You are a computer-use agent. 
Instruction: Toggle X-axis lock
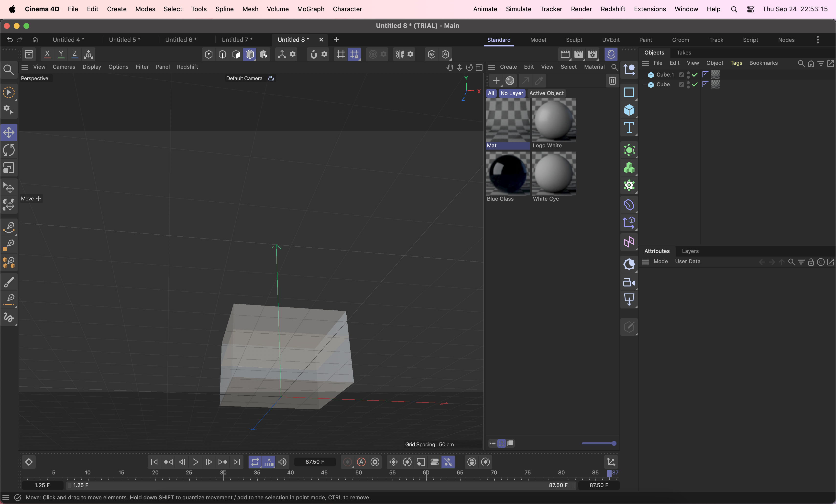(47, 54)
